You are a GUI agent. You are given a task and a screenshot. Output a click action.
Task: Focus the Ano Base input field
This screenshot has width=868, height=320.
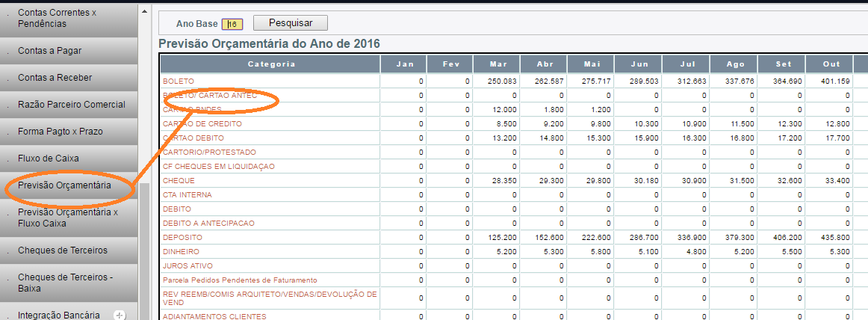point(232,24)
